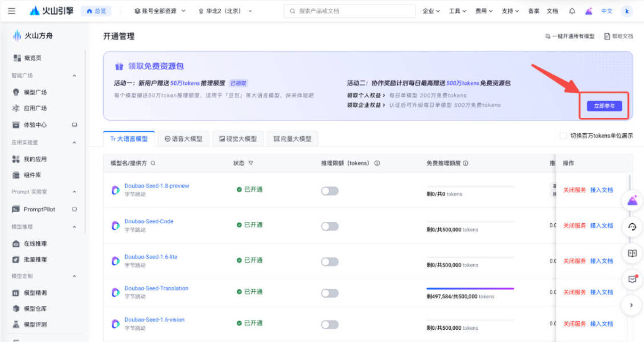Toggle 推理限额 switch for Doubao-Seed-1.6-vision

click(330, 325)
